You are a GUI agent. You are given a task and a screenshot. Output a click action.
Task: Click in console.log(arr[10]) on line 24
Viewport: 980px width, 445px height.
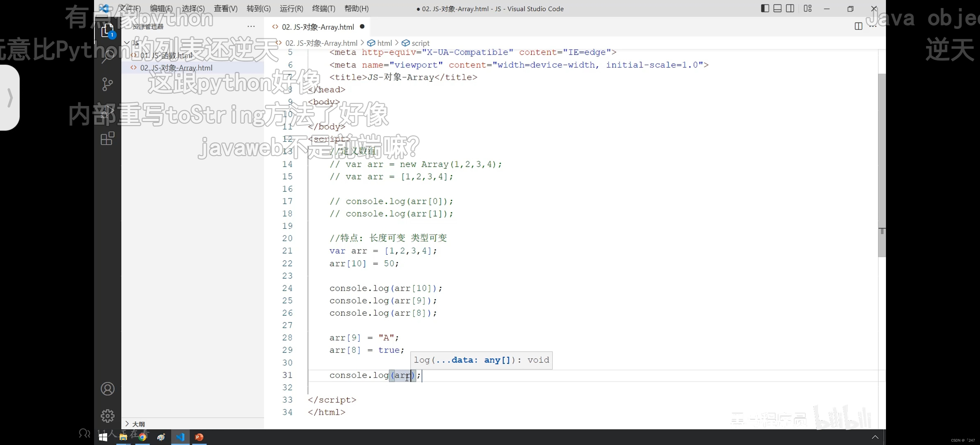(386, 288)
